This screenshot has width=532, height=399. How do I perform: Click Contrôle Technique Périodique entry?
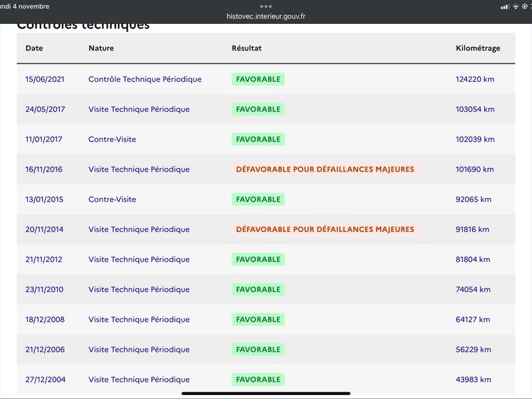[x=145, y=79]
